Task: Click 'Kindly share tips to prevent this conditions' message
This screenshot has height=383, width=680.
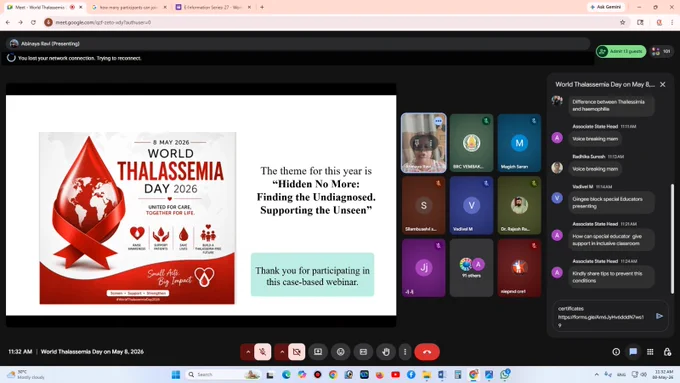Action: coord(611,277)
